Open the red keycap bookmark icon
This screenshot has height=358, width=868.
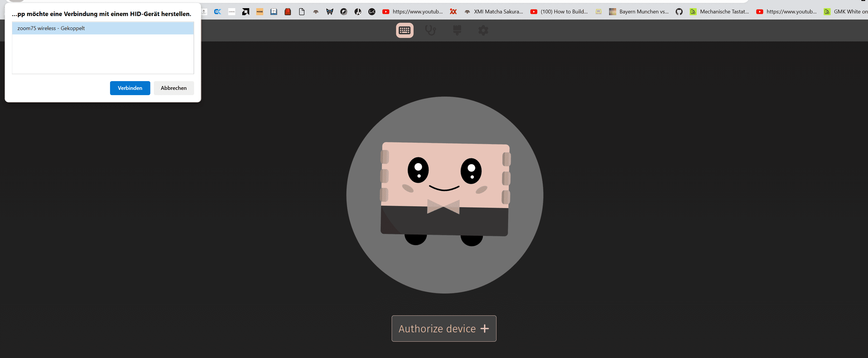point(288,12)
